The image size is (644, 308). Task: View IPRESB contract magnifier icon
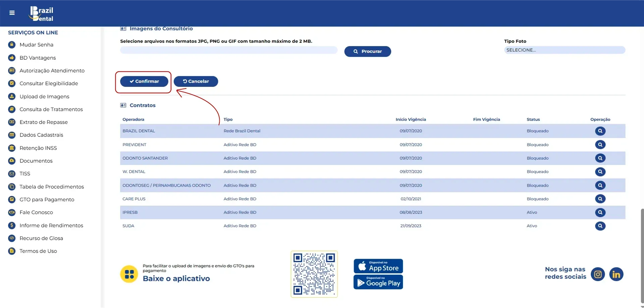[x=600, y=212]
